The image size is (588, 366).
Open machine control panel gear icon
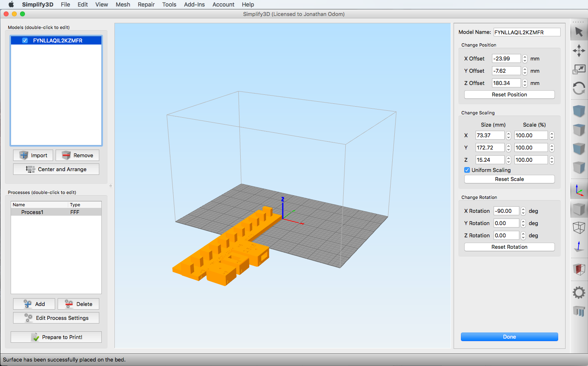579,292
